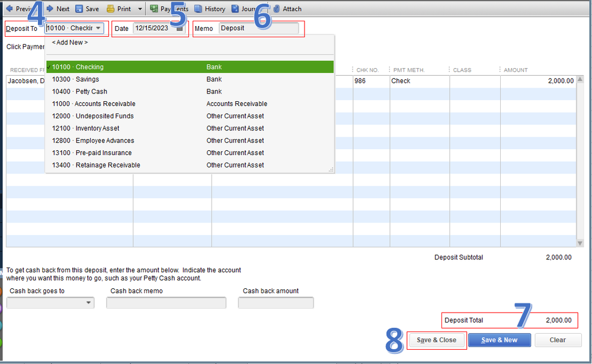592x364 pixels.
Task: Click the Check payment method cell
Action: click(420, 80)
